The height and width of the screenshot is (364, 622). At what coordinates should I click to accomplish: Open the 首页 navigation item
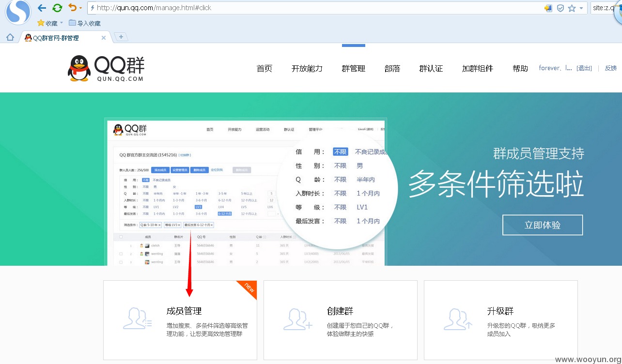point(264,69)
